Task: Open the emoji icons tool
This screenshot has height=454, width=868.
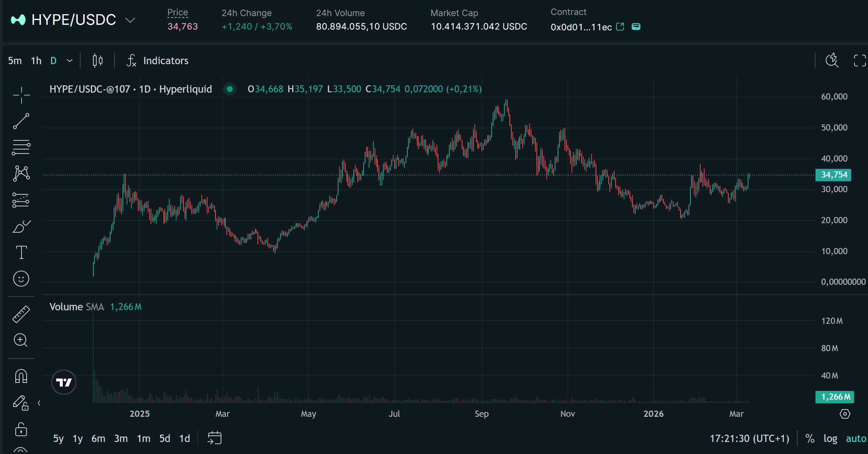Action: pos(21,279)
